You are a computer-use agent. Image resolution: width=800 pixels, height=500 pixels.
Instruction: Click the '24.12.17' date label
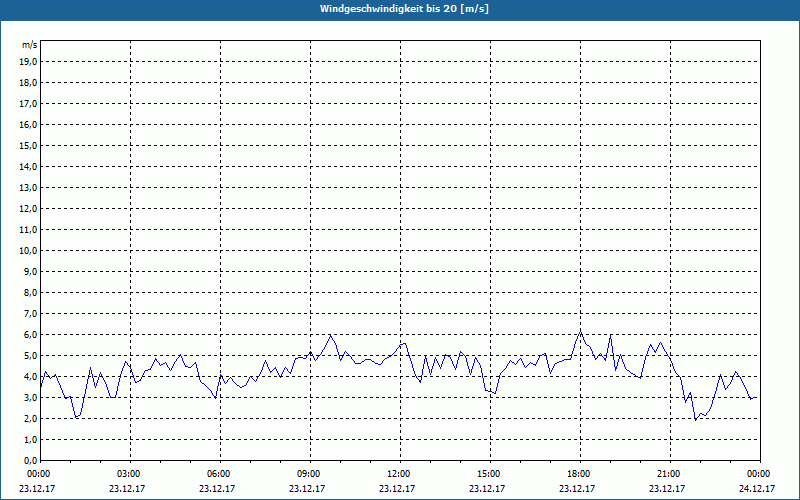[x=757, y=488]
